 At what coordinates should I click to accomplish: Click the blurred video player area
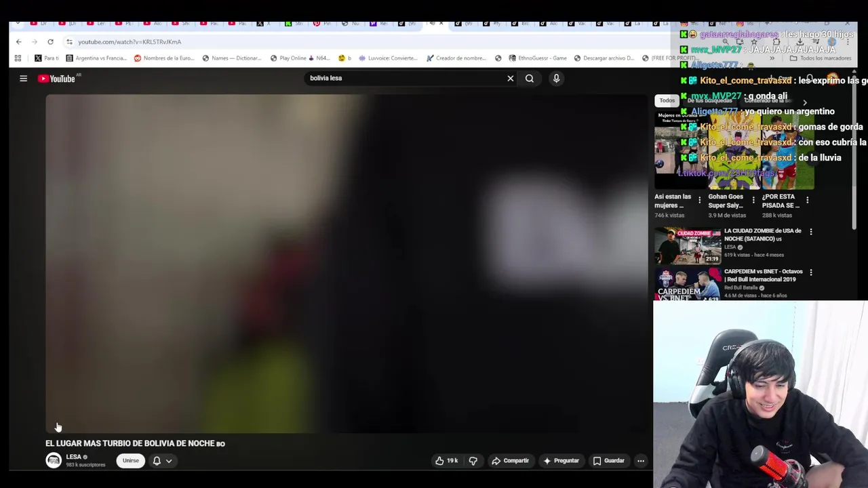tap(347, 264)
